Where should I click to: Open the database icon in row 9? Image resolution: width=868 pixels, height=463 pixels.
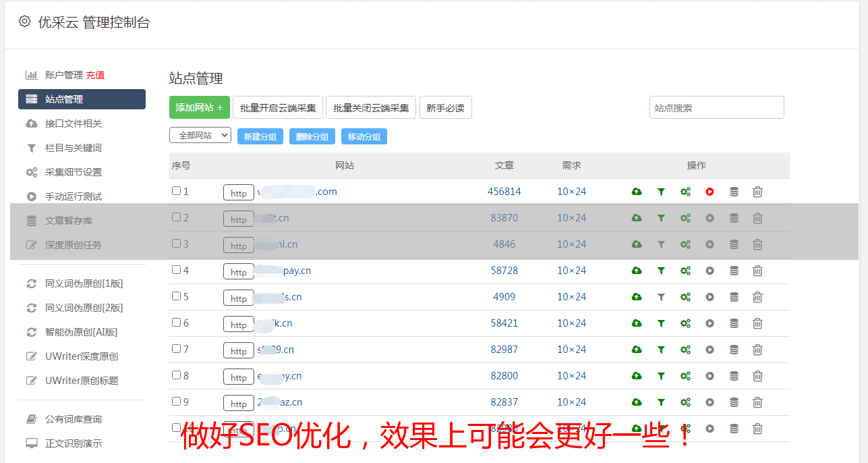coord(734,402)
